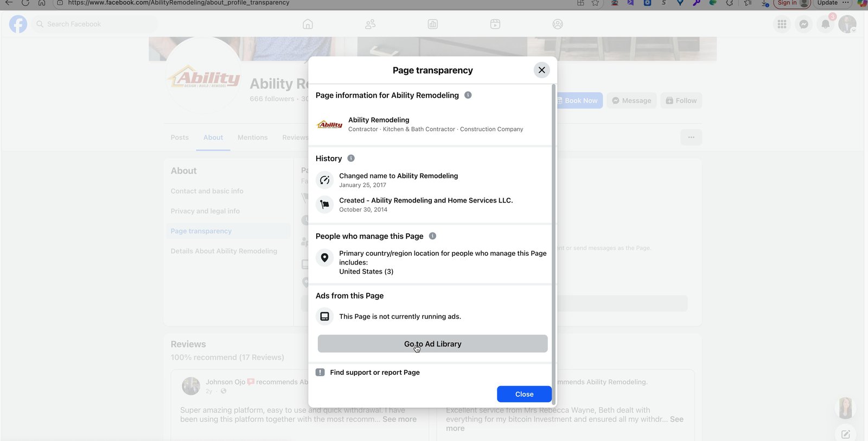Select the About tab
Viewport: 868px width, 441px height.
(x=213, y=137)
